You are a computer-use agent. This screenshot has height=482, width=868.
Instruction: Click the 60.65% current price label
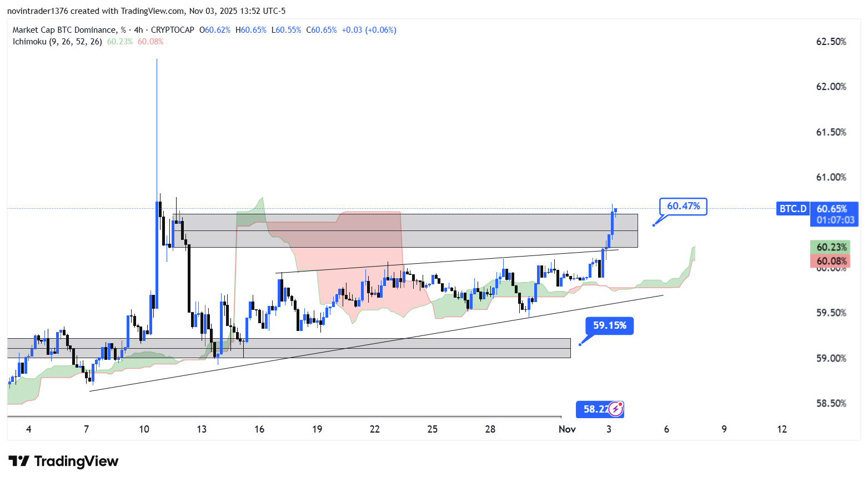pyautogui.click(x=831, y=209)
